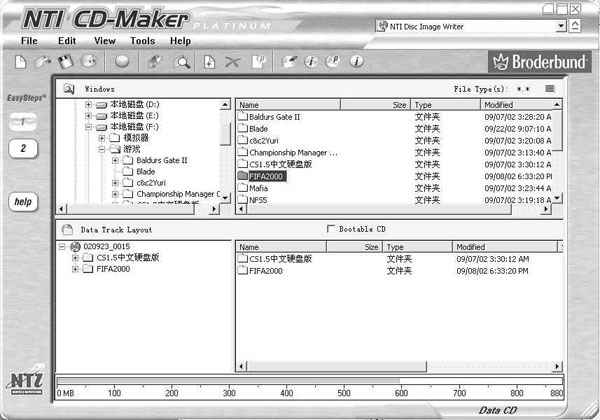
Task: Click the magnifier Find icon in toolbar
Action: pos(183,62)
